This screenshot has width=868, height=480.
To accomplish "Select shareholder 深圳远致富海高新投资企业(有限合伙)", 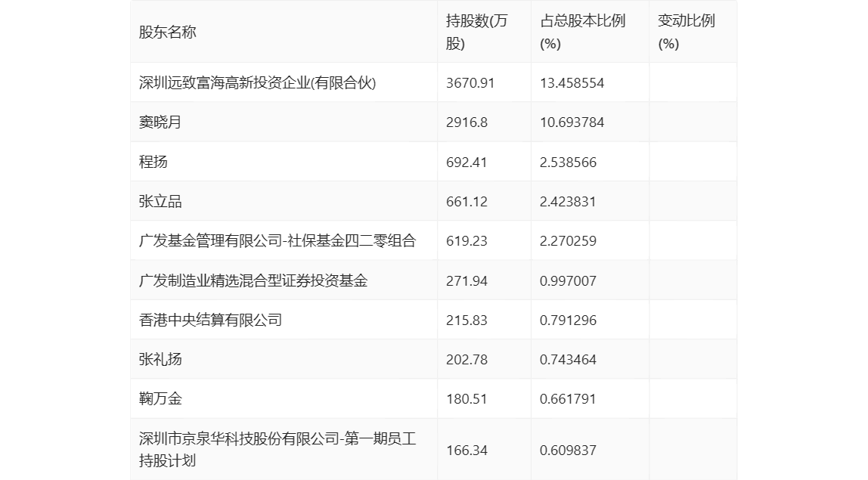I will coord(257,83).
